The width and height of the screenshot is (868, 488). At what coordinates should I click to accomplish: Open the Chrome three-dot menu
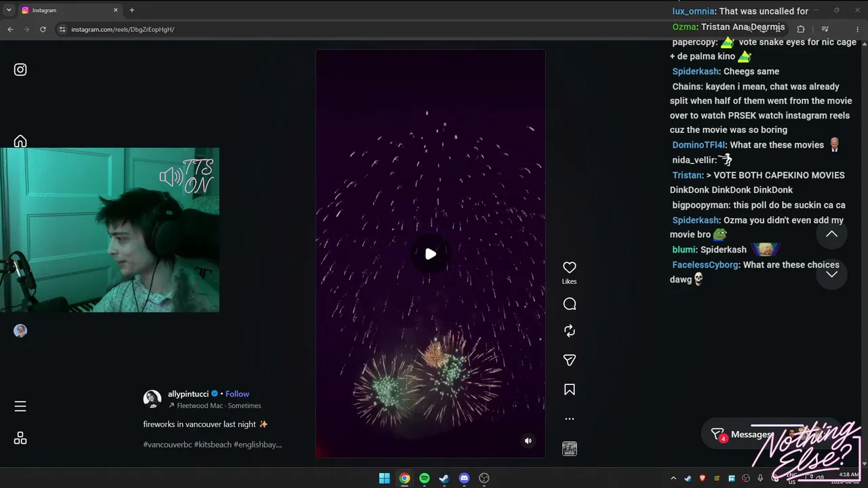(x=857, y=29)
